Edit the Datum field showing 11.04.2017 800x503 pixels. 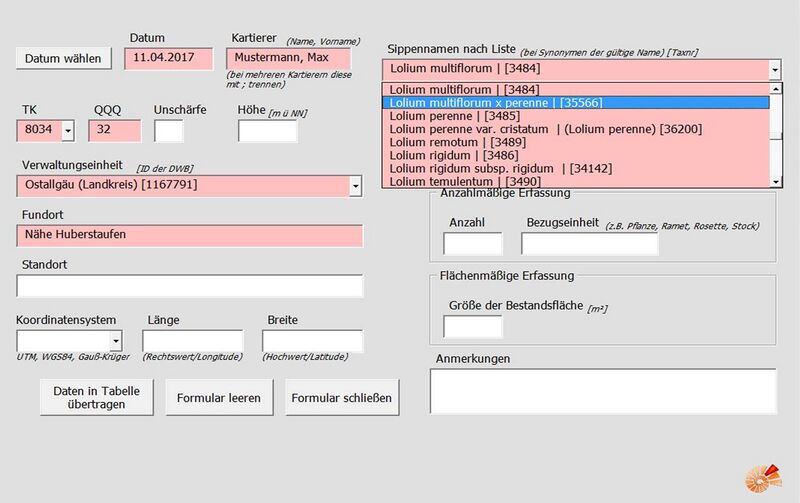168,59
